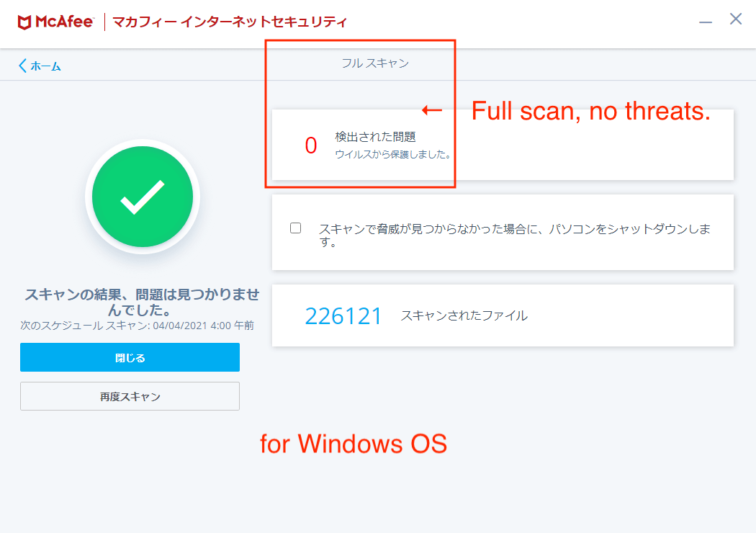Open the 検出された問題 card
Viewport: 756px width, 533px height.
click(x=503, y=145)
